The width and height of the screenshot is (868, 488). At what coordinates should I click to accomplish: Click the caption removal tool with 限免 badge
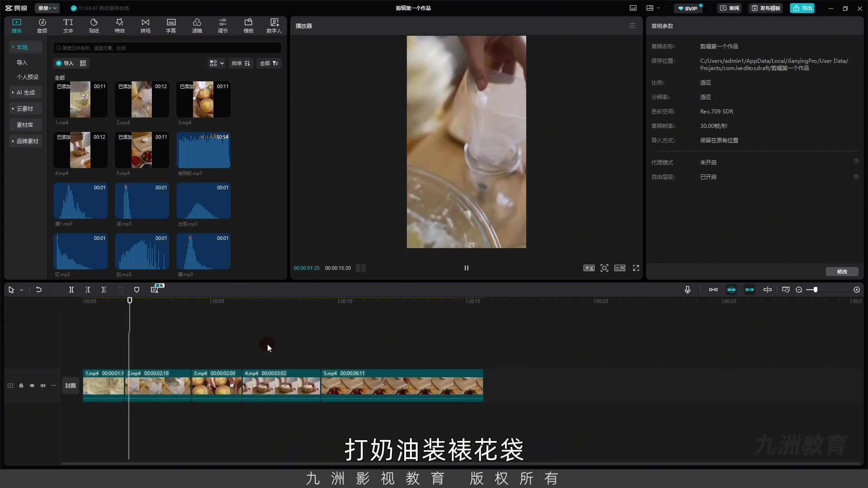[155, 289]
